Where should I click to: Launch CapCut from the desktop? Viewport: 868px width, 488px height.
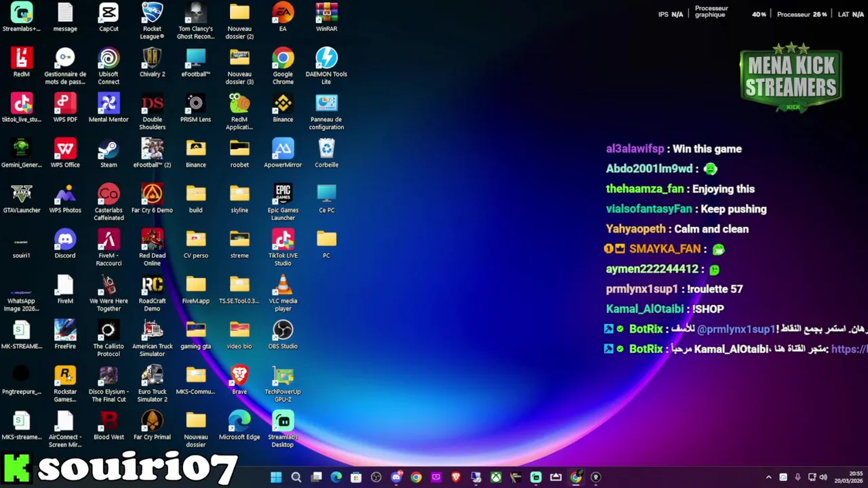108,18
